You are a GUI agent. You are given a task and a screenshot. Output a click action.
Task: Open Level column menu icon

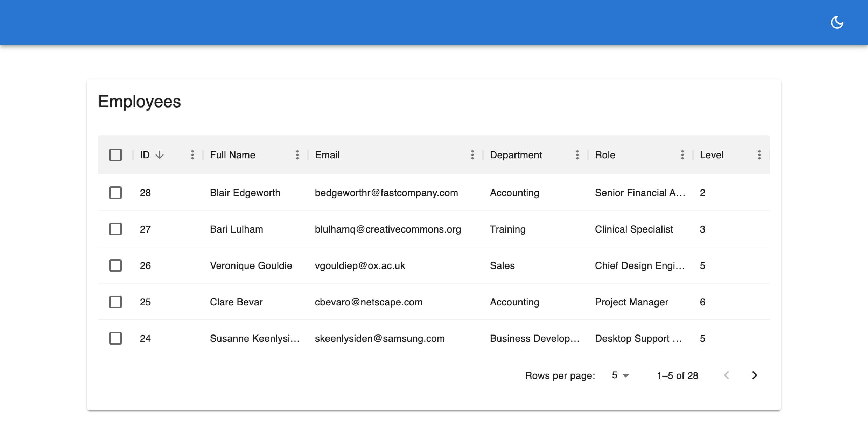pyautogui.click(x=759, y=155)
